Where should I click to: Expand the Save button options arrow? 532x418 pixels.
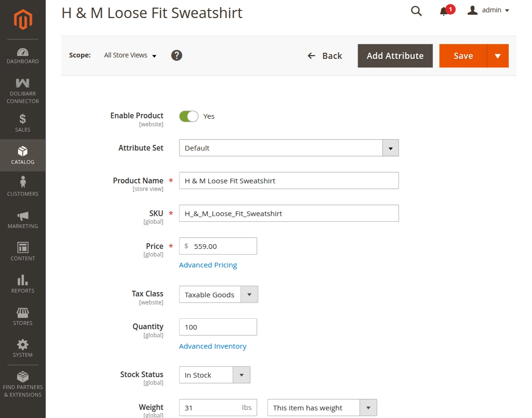[x=497, y=56]
